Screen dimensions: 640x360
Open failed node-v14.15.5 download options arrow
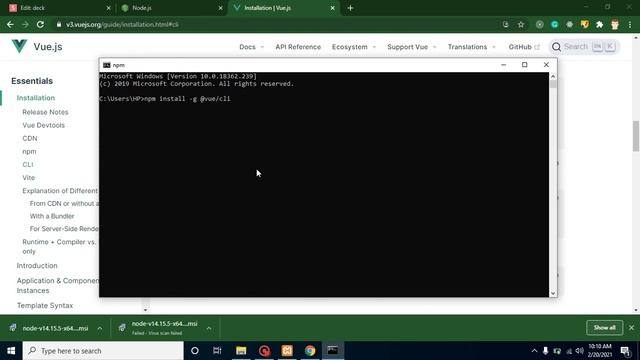(x=209, y=328)
